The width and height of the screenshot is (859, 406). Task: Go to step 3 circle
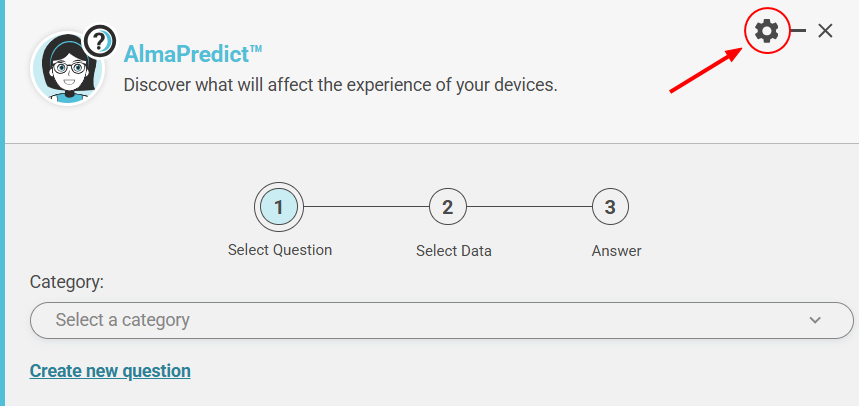click(x=610, y=207)
